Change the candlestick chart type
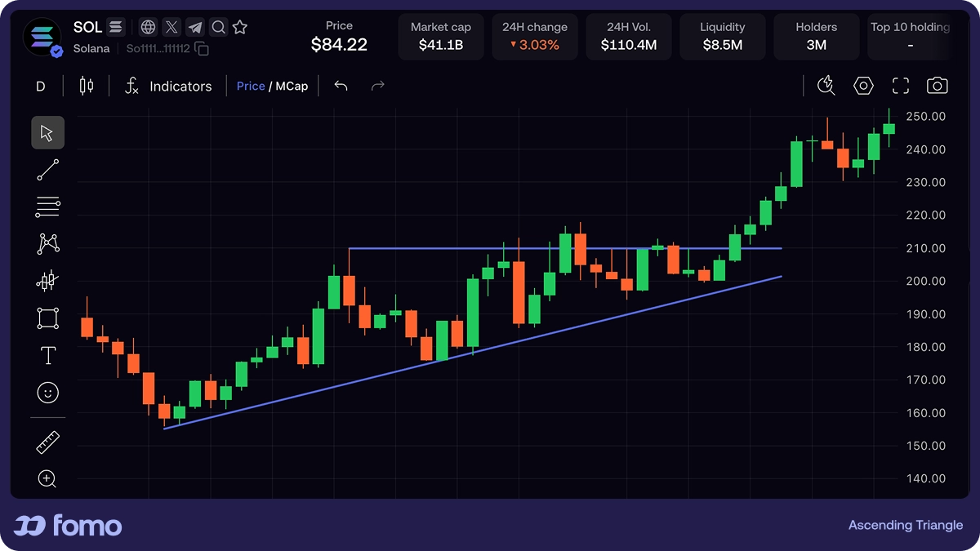Image resolution: width=980 pixels, height=551 pixels. click(87, 86)
